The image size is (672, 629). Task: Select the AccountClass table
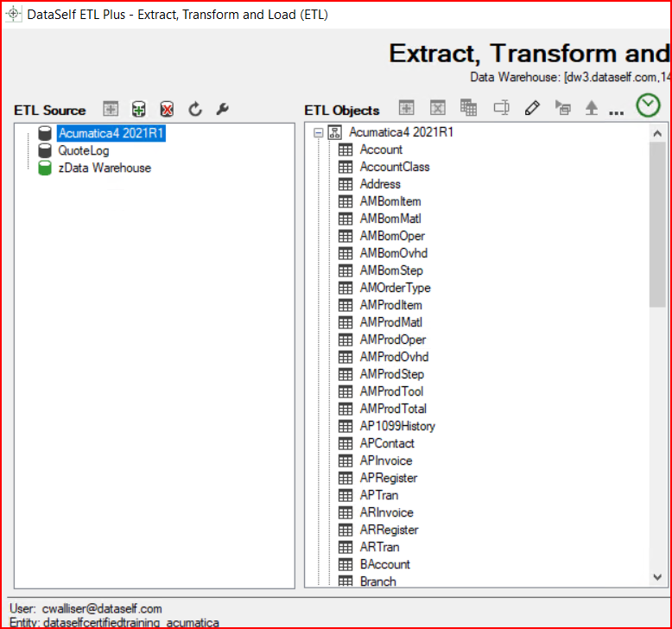394,167
